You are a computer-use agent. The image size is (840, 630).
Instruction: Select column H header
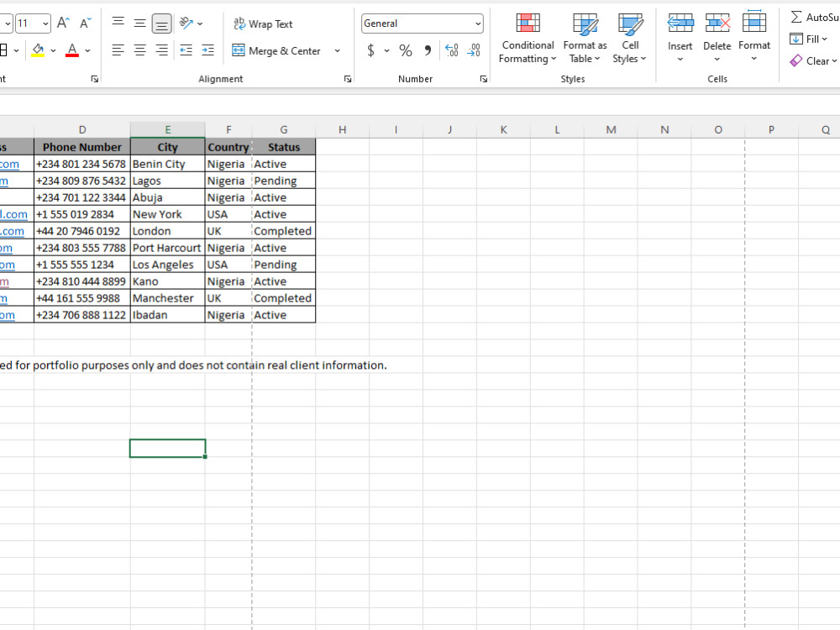pos(343,129)
